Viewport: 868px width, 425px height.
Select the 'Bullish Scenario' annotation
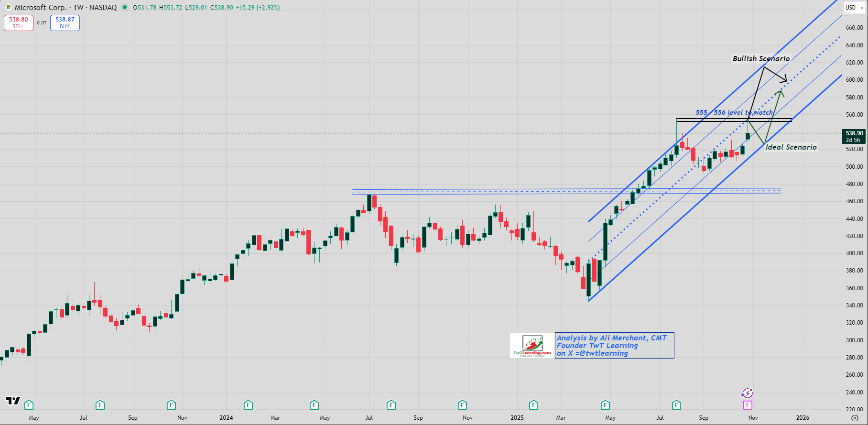pyautogui.click(x=761, y=59)
